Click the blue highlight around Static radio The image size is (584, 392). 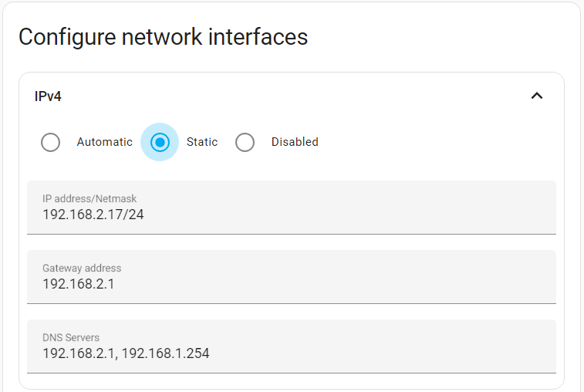[172, 131]
